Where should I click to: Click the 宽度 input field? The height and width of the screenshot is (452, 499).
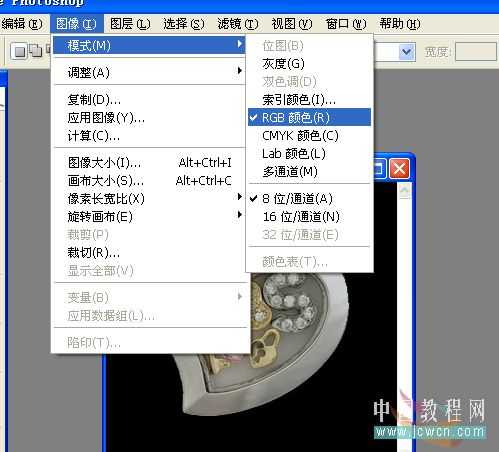click(476, 52)
